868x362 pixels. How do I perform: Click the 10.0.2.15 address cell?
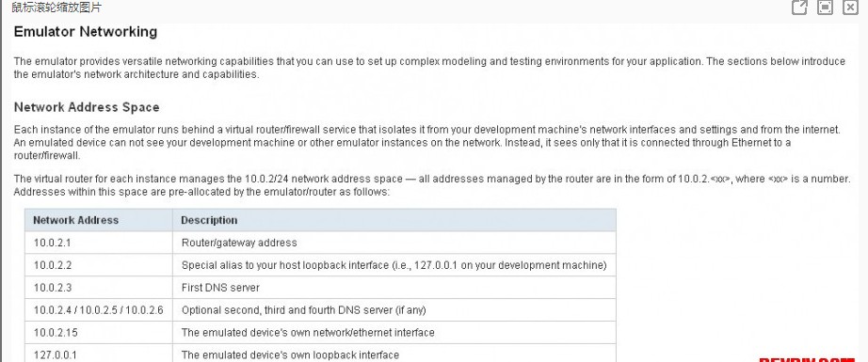pos(99,333)
